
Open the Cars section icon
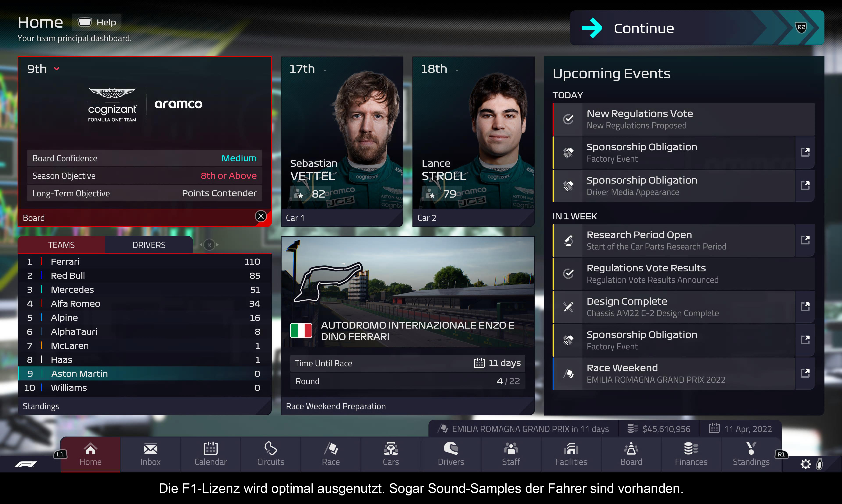pos(391,449)
